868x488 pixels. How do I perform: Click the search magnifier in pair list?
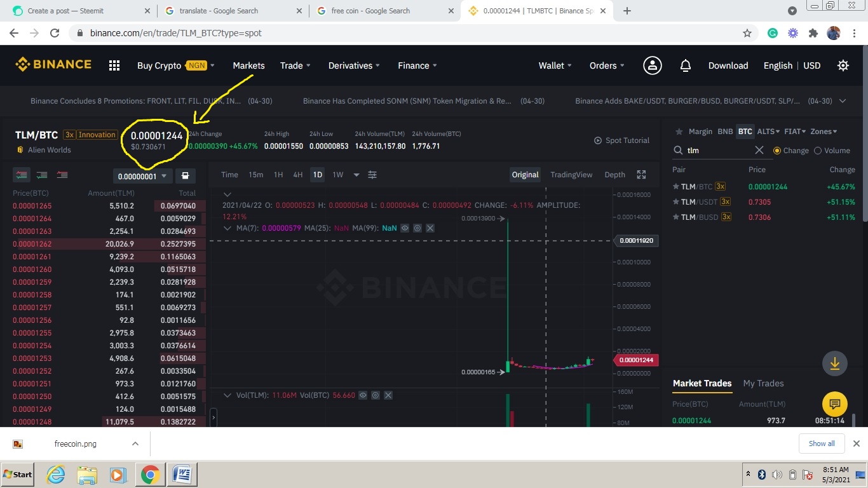678,151
